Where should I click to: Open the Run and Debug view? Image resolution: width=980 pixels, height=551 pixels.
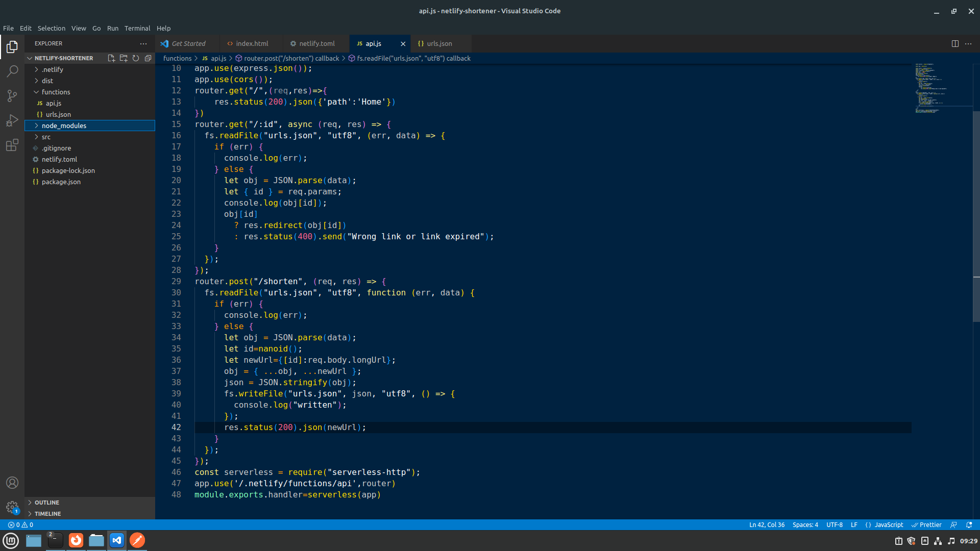(x=12, y=120)
